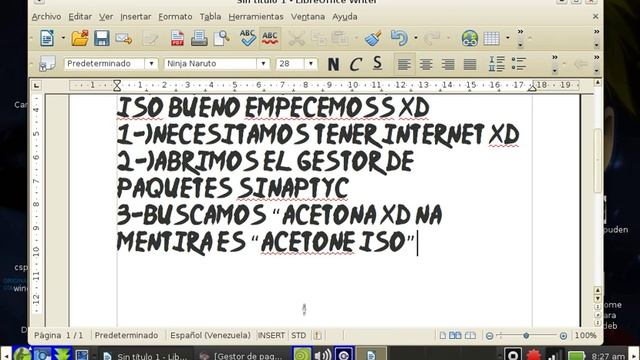This screenshot has width=640, height=360.
Task: Export directly as PDF
Action: point(177,38)
